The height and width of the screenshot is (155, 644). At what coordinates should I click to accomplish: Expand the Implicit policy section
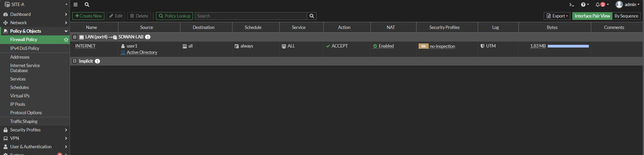coord(75,61)
